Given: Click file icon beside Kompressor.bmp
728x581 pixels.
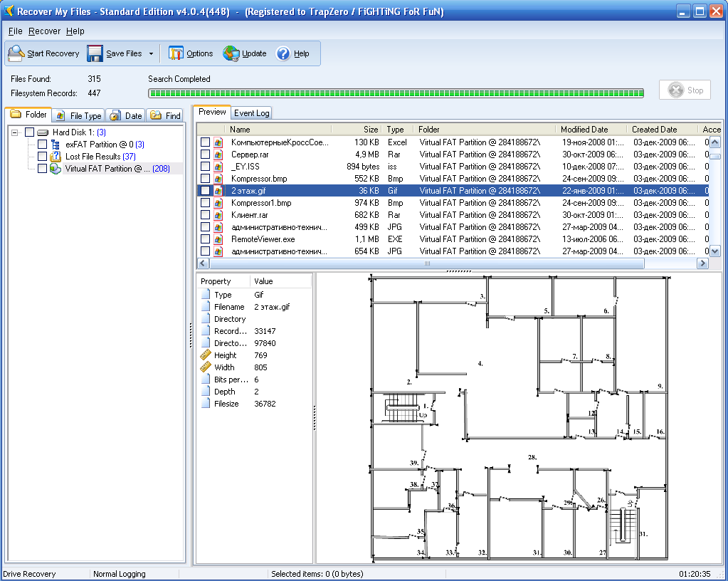Looking at the screenshot, I should point(218,178).
